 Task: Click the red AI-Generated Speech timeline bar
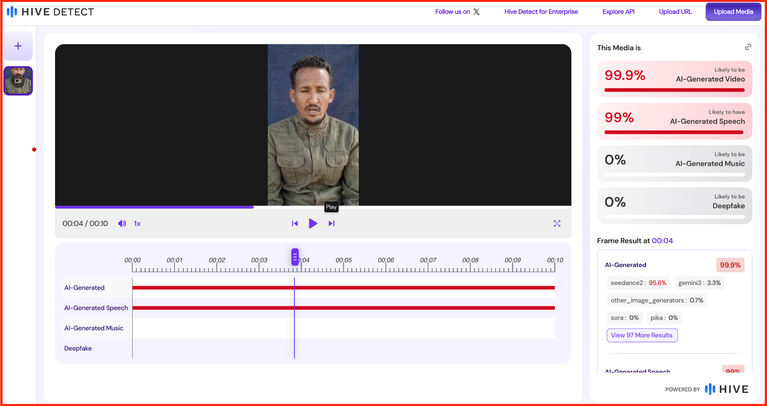343,308
